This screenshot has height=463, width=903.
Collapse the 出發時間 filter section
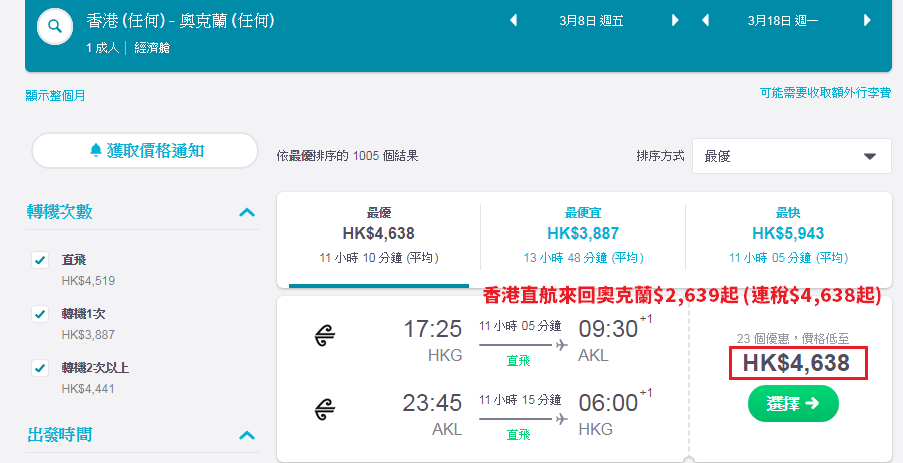coord(247,435)
